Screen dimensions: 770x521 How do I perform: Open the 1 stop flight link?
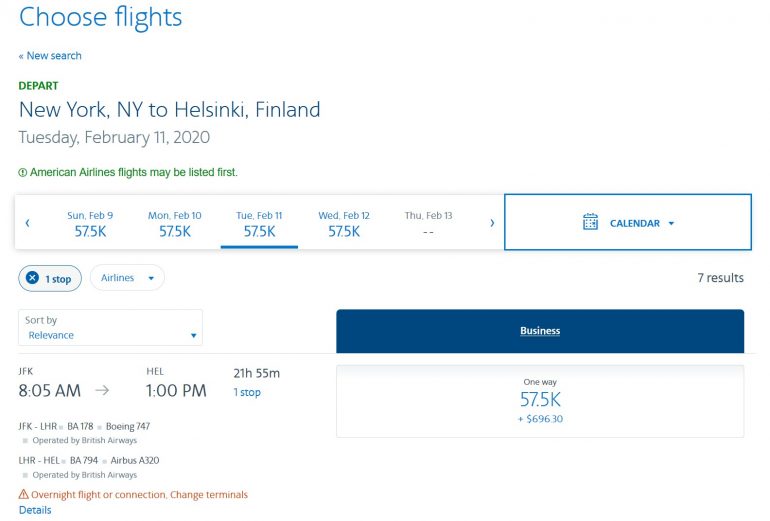(x=247, y=392)
